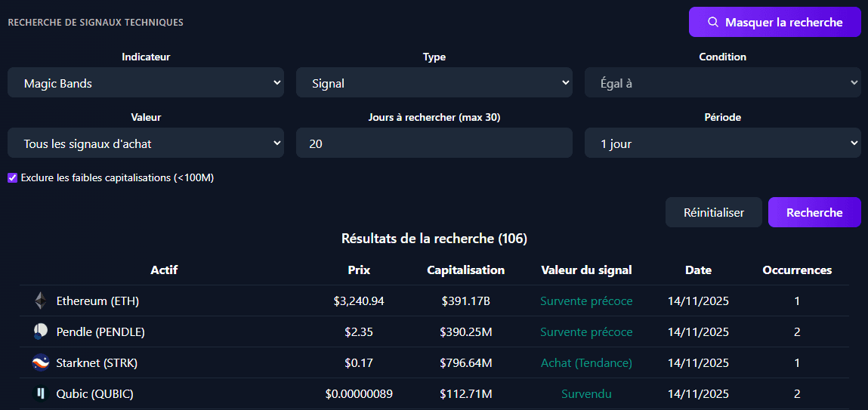This screenshot has height=410, width=868.
Task: Click Starknet price $0.17
Action: pos(359,363)
